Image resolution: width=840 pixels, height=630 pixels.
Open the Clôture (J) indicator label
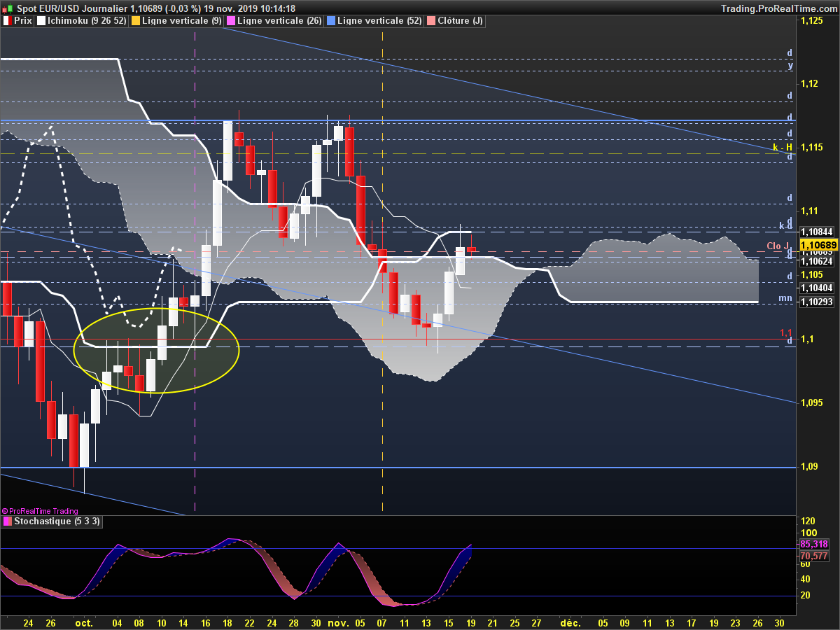[460, 21]
